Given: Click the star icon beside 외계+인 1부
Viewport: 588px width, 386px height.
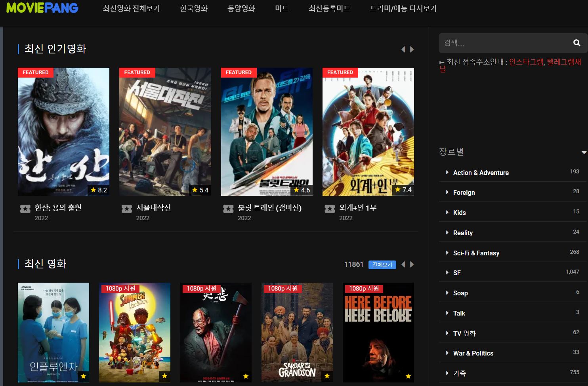Looking at the screenshot, I should (x=330, y=209).
